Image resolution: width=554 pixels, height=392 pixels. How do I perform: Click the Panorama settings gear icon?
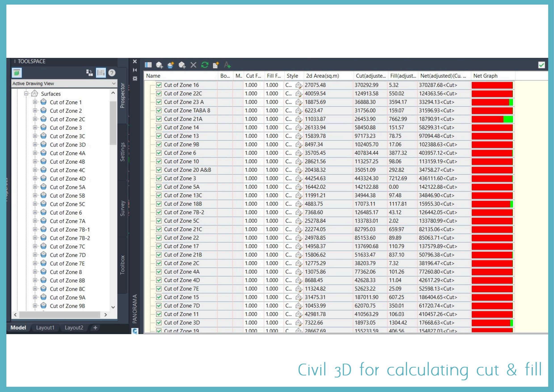coord(135,78)
